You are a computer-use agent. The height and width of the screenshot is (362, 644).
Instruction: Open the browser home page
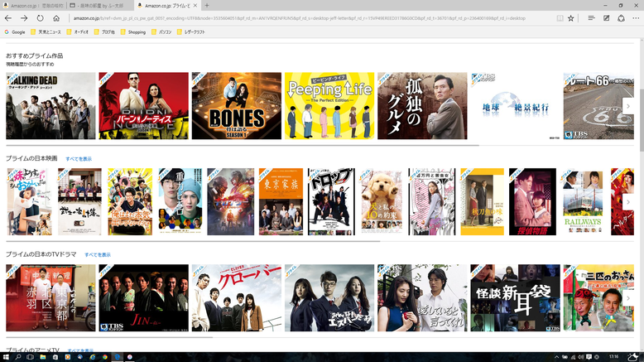coord(56,18)
